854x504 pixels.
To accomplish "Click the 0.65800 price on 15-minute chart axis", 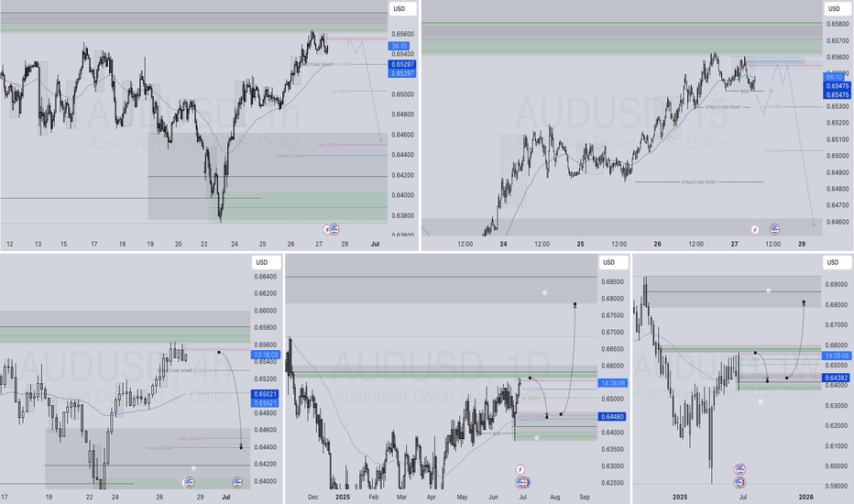I will pos(838,24).
